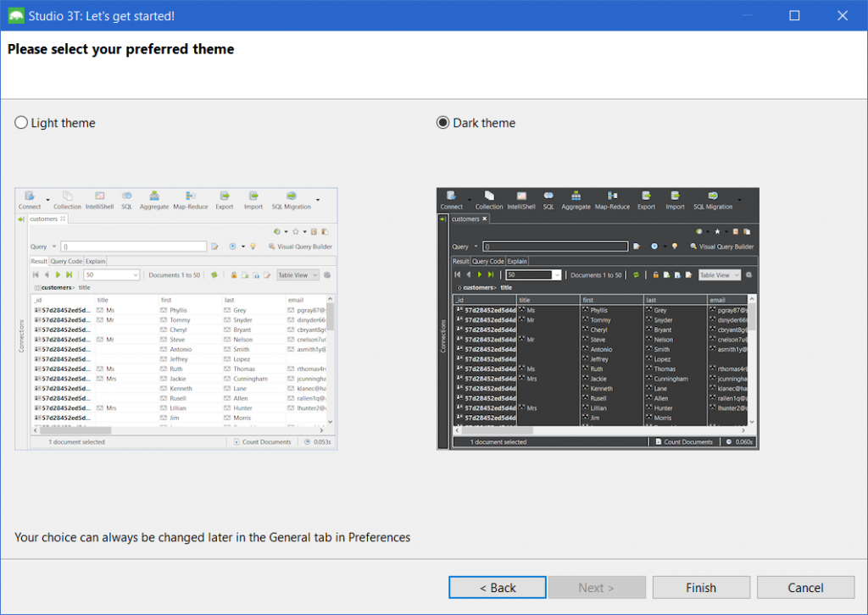The image size is (868, 615).
Task: Click Aggregate icon in light theme preview
Action: [154, 196]
